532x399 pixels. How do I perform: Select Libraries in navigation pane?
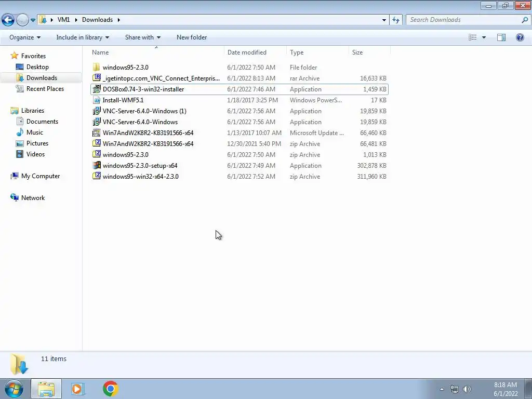[33, 110]
